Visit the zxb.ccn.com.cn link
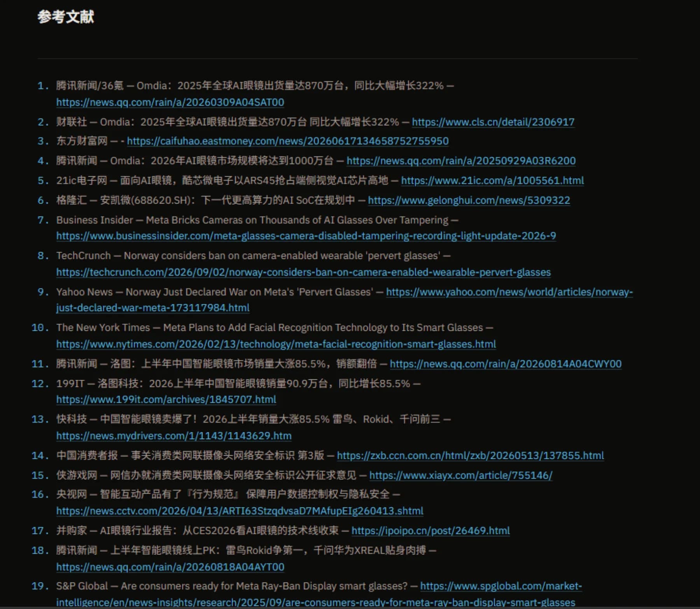Screen dimensions: 700x609 pyautogui.click(x=471, y=456)
